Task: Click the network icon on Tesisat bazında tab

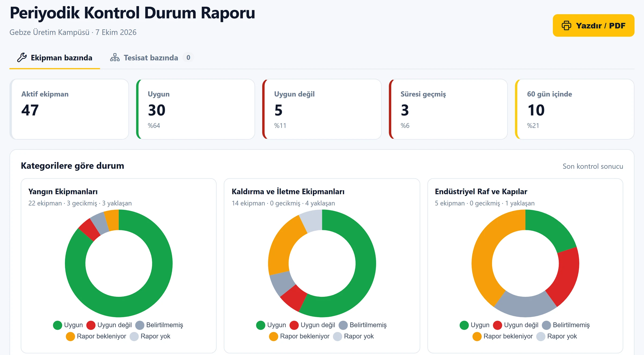Action: (x=115, y=57)
